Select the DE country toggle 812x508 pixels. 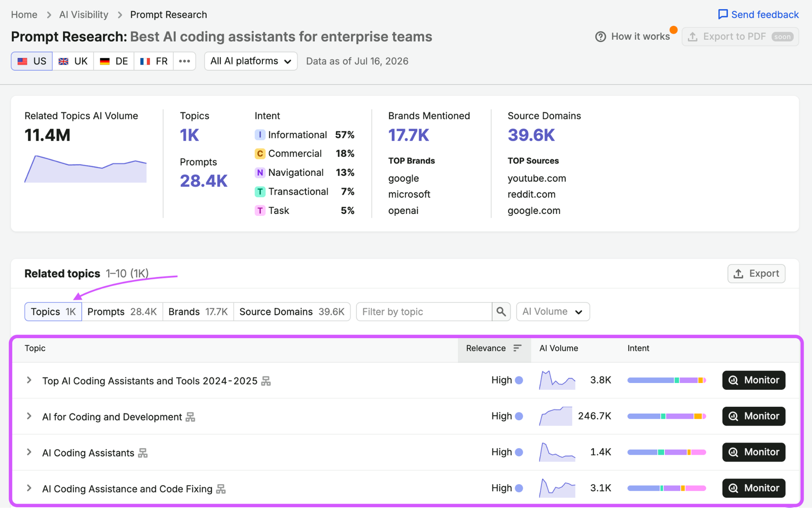coord(114,61)
